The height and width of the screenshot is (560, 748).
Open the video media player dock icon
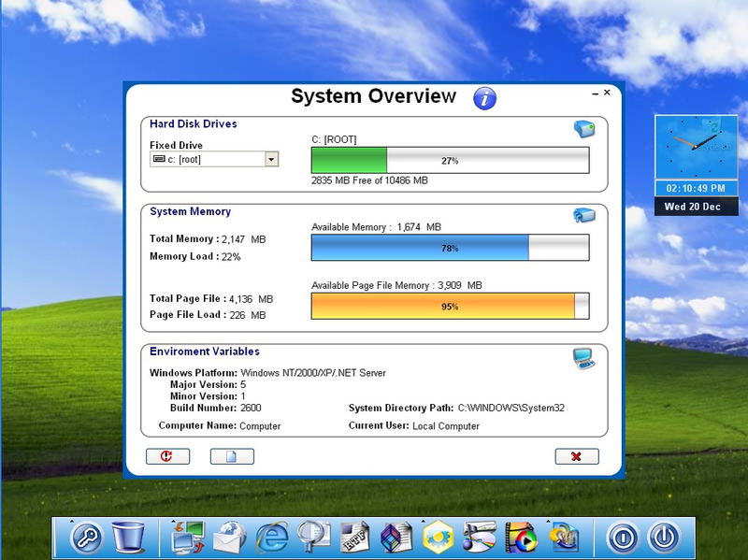tap(521, 538)
